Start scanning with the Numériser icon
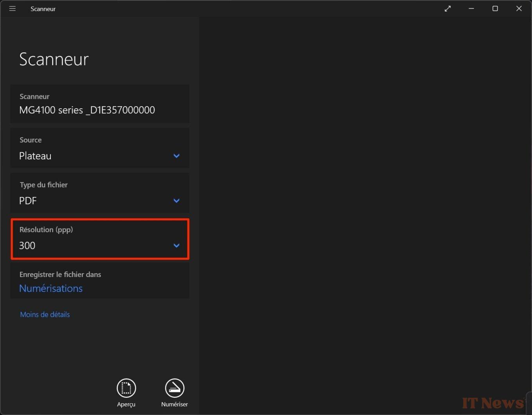The width and height of the screenshot is (532, 415). 174,388
